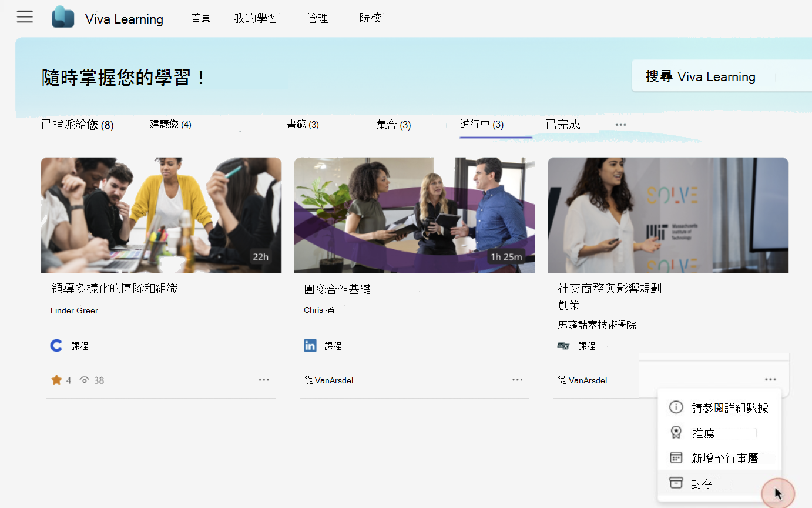Open the 我的學習 tab
This screenshot has width=812, height=508.
pyautogui.click(x=256, y=18)
